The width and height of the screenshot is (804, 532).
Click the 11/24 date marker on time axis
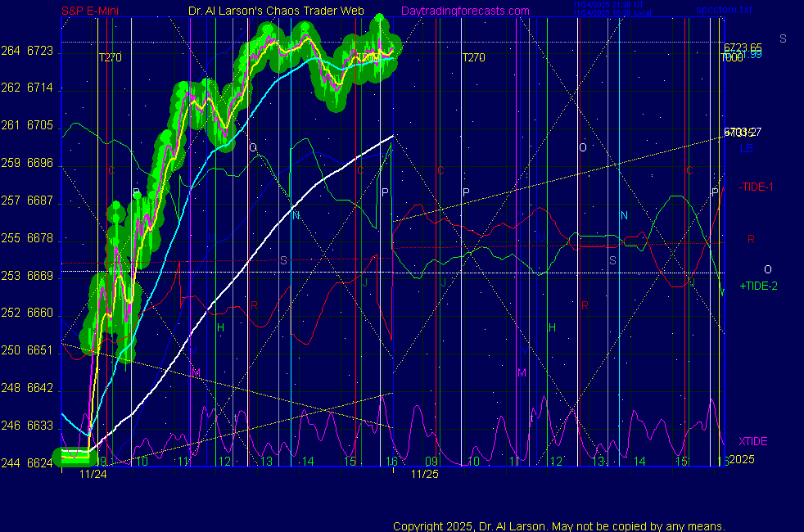(93, 474)
